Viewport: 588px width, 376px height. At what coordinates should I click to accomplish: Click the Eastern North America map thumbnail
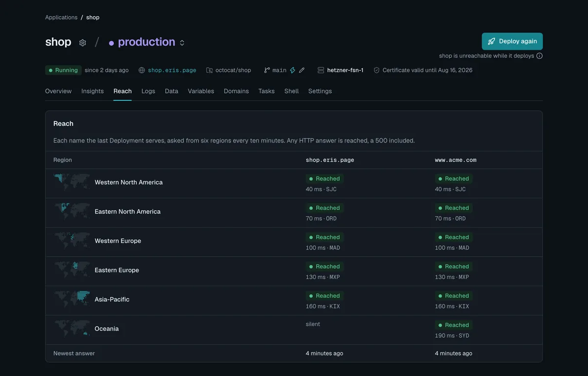click(x=72, y=211)
